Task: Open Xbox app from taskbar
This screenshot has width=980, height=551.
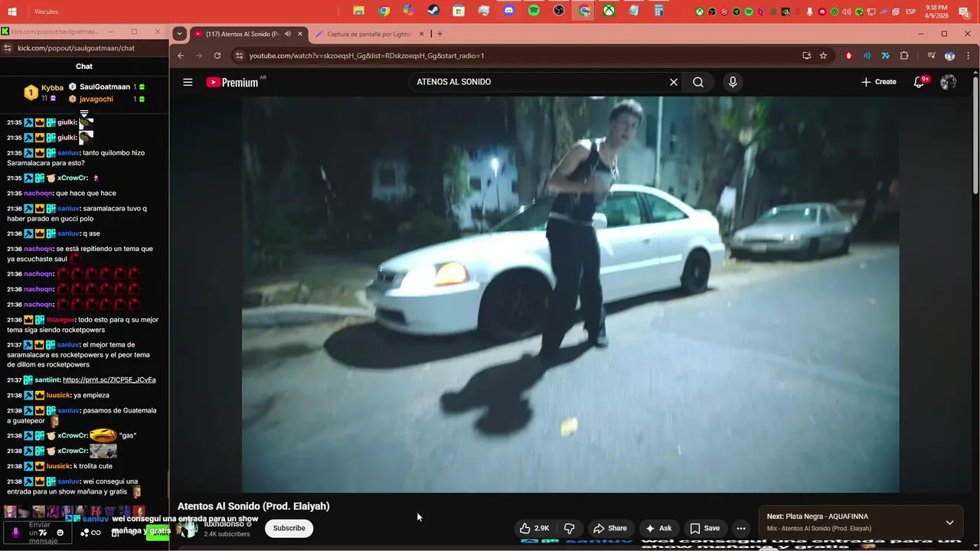Action: point(609,11)
